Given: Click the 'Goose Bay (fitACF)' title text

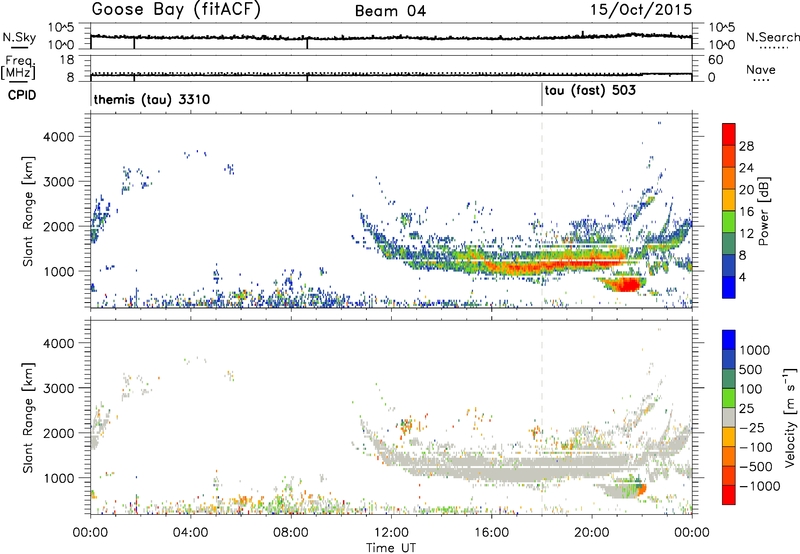Looking at the screenshot, I should [176, 10].
